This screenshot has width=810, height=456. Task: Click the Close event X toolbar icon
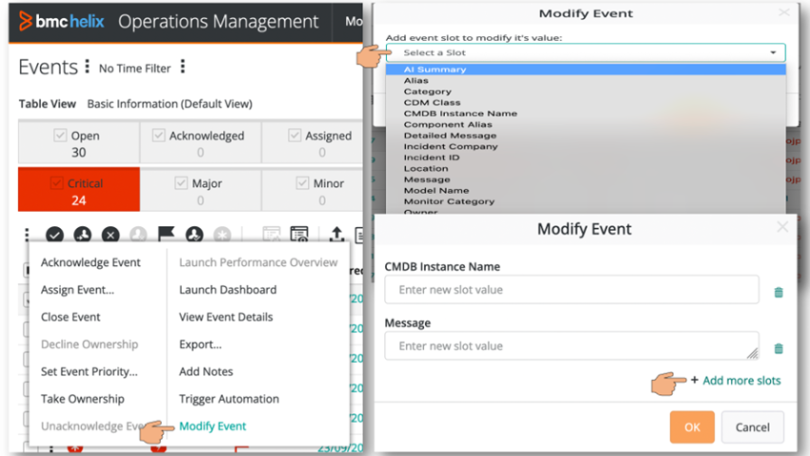111,235
